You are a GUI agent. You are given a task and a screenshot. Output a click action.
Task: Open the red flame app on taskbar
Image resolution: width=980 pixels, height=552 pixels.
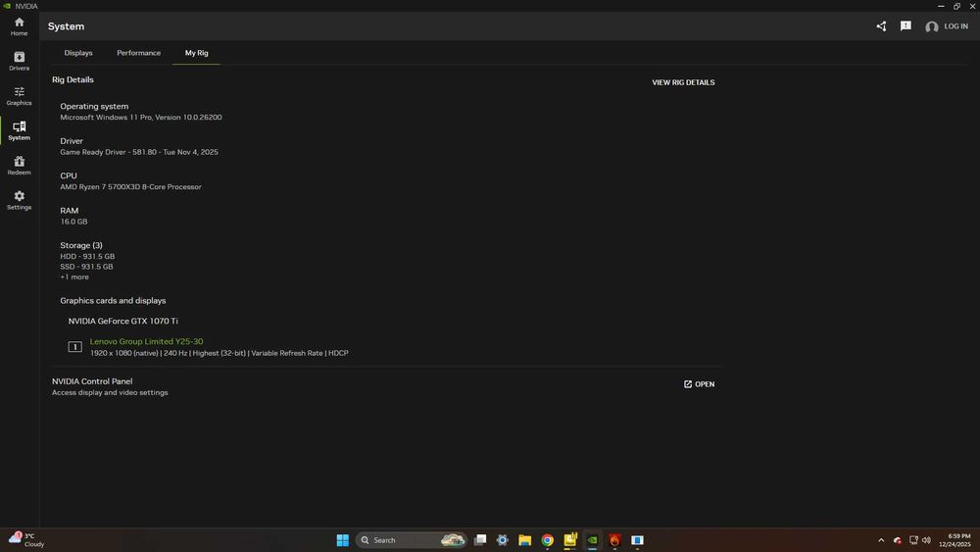(x=615, y=540)
